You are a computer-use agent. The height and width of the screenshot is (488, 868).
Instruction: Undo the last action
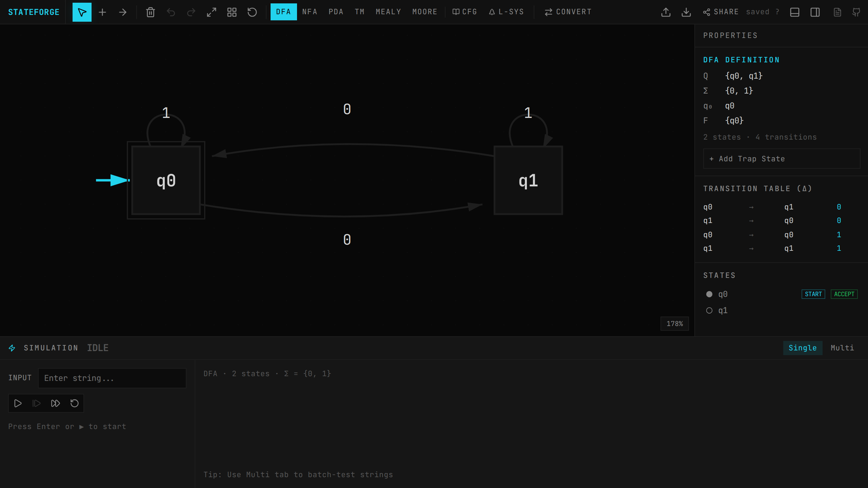171,12
